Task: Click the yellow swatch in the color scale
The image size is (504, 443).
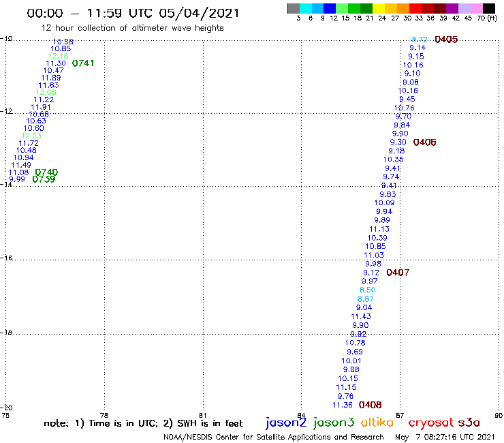Action: [379, 8]
